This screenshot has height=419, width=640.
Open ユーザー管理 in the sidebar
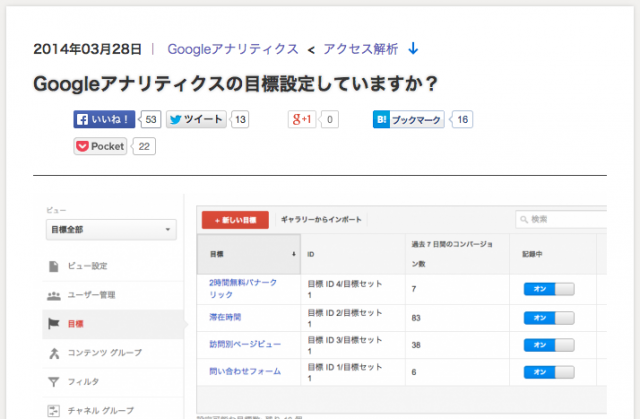click(x=91, y=295)
